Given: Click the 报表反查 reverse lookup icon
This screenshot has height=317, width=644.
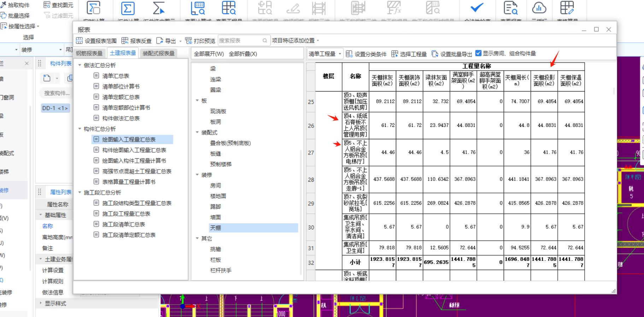Looking at the screenshot, I should 125,41.
